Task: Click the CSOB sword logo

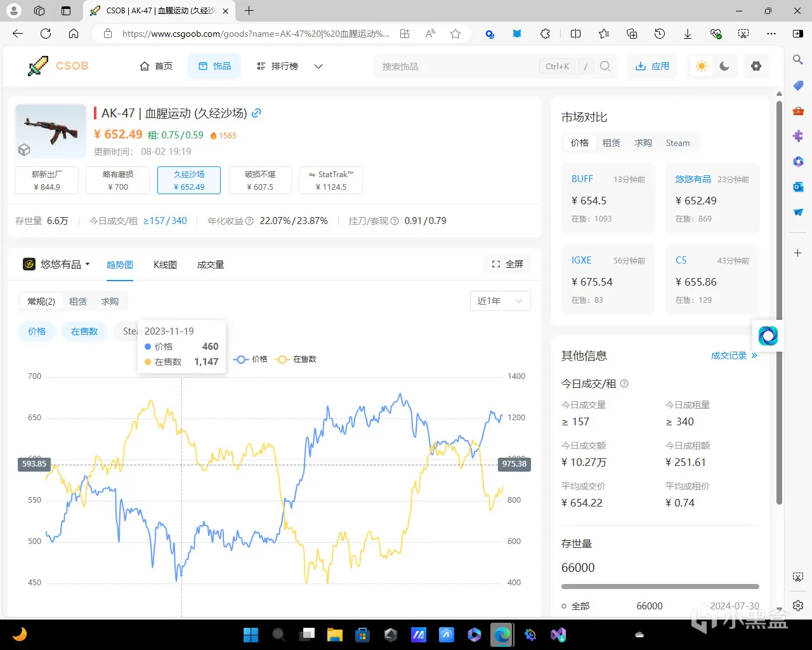Action: tap(38, 66)
